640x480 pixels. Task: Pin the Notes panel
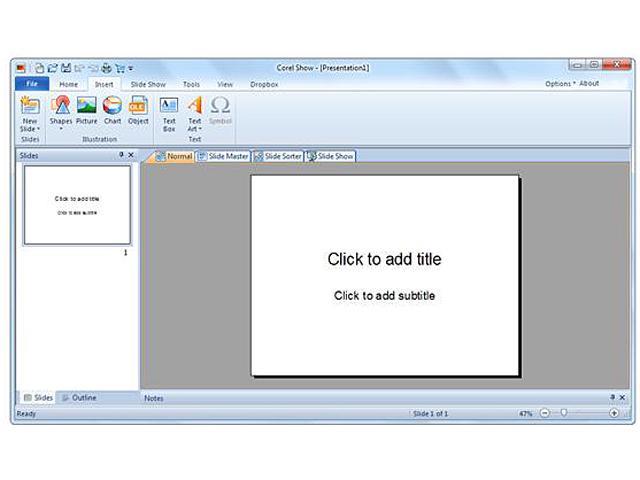coord(613,397)
